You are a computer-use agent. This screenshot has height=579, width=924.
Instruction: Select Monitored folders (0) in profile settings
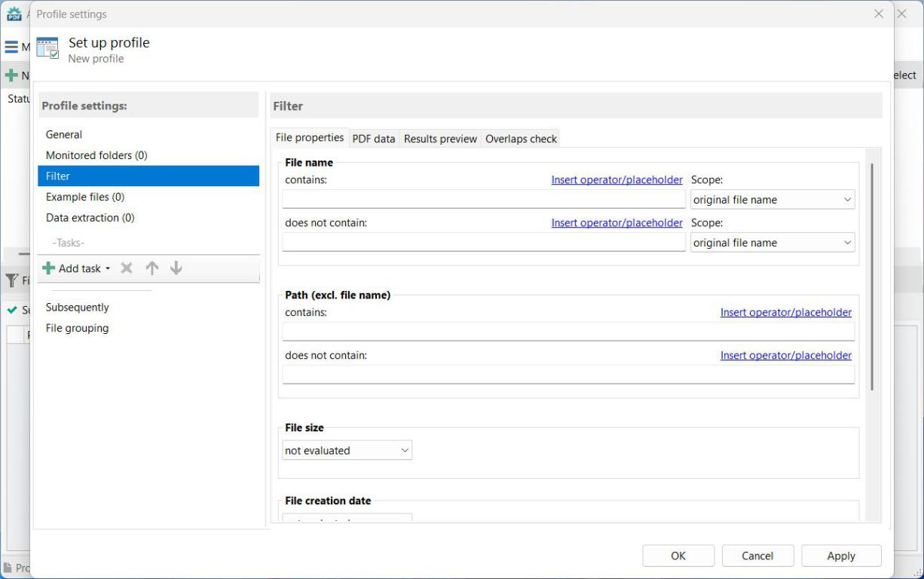[96, 155]
